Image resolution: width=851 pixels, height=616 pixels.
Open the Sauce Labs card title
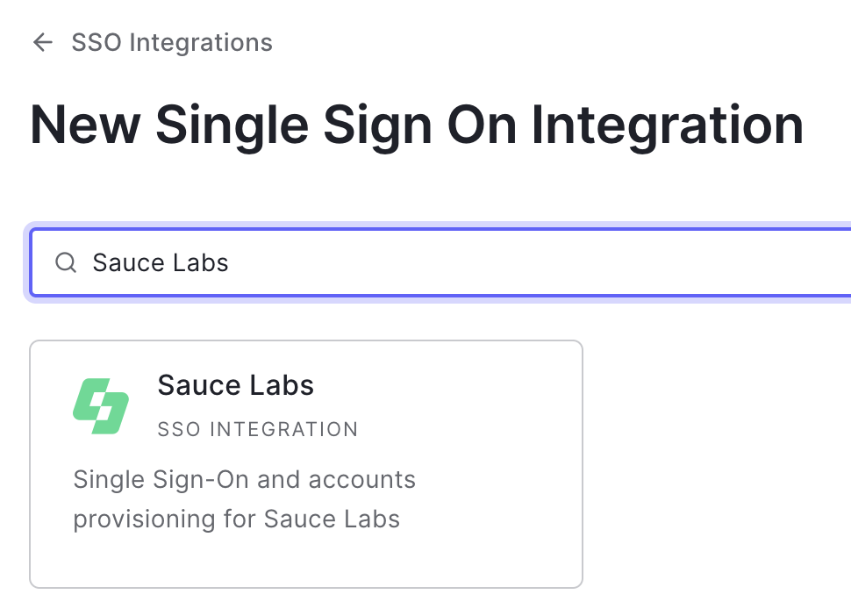235,385
